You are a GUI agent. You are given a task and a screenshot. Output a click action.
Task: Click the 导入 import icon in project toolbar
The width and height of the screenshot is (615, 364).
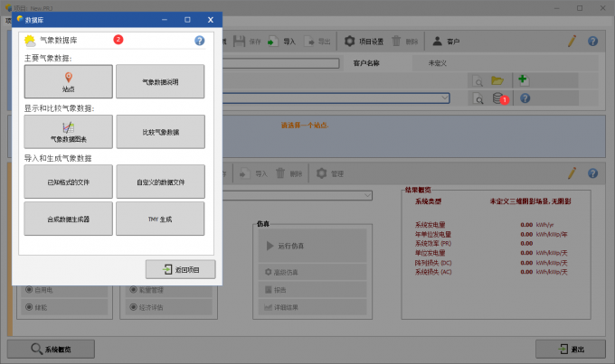click(273, 42)
